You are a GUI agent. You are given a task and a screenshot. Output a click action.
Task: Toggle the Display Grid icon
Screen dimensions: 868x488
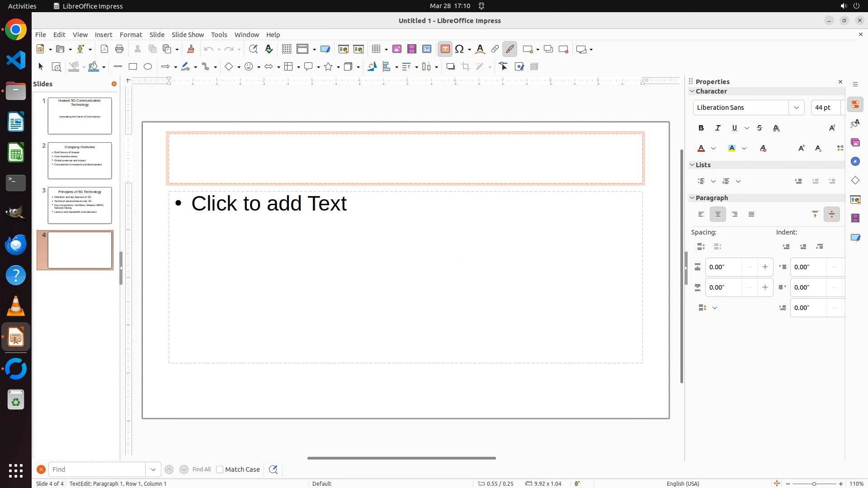pos(286,49)
